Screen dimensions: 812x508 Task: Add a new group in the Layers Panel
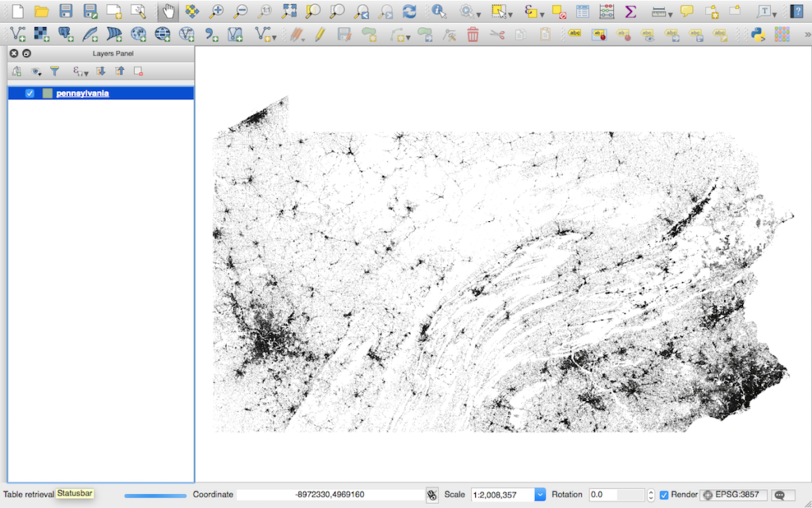click(17, 71)
